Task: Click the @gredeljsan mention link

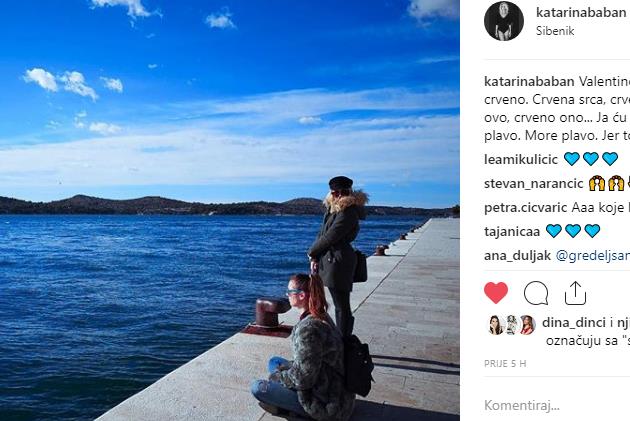Action: pos(593,255)
